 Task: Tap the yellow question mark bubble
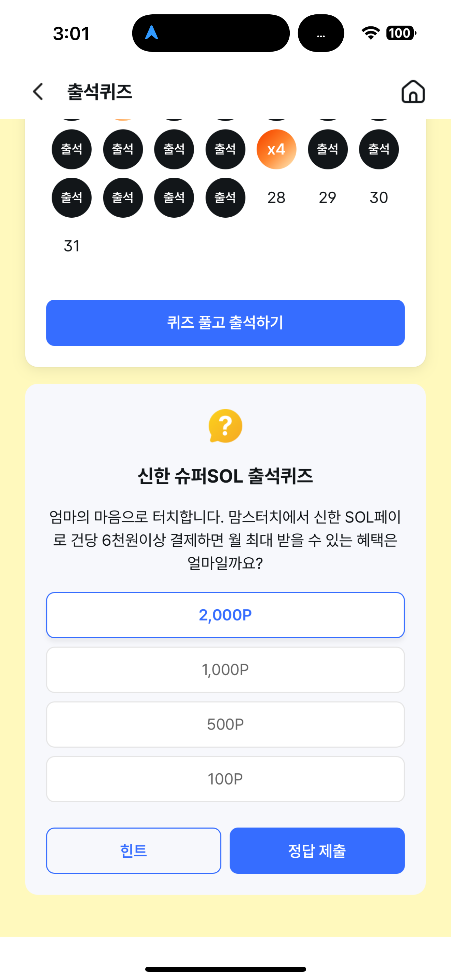click(225, 426)
